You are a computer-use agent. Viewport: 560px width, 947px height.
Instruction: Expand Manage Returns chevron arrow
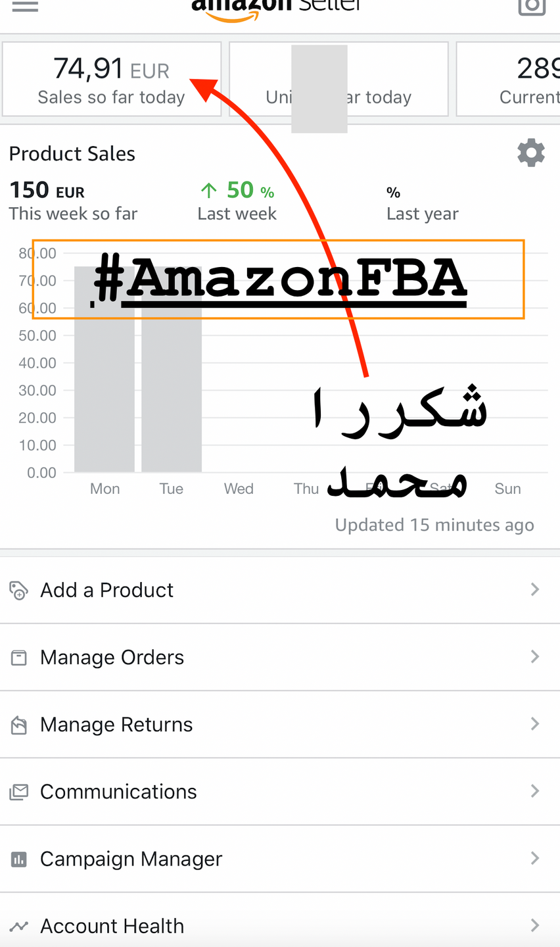point(535,723)
